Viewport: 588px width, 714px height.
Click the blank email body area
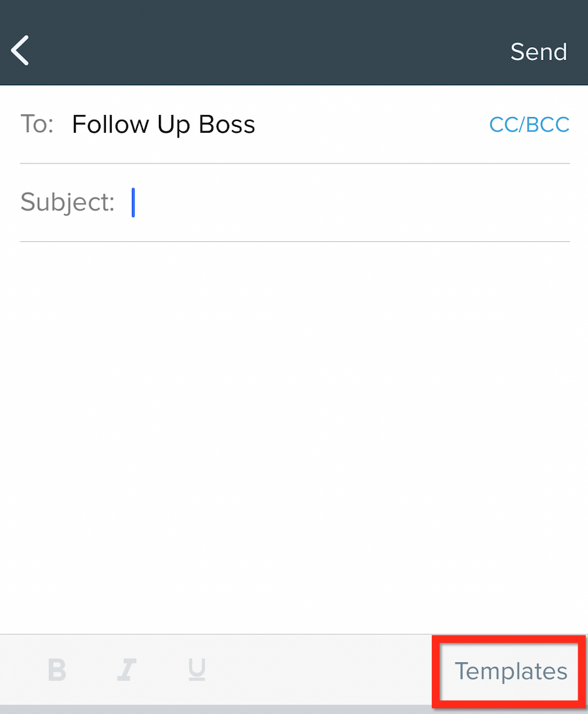[294, 437]
